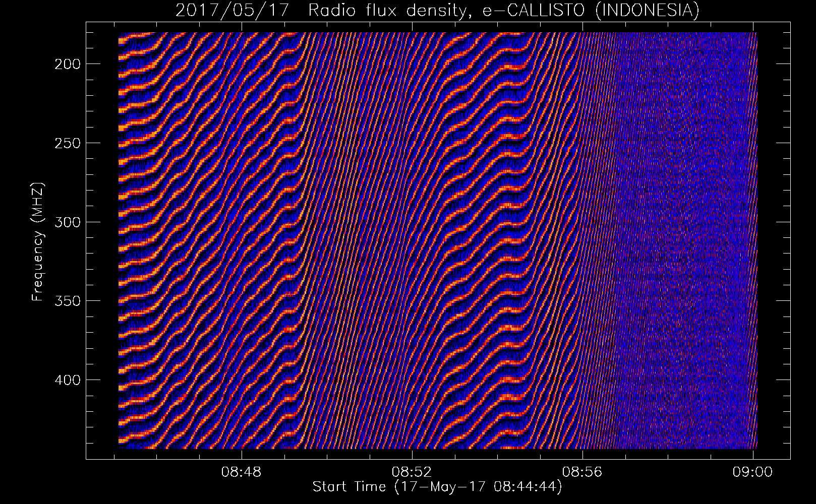Click the 08:48 time tick label
Viewport: 816px width, 504px height.
[x=242, y=472]
